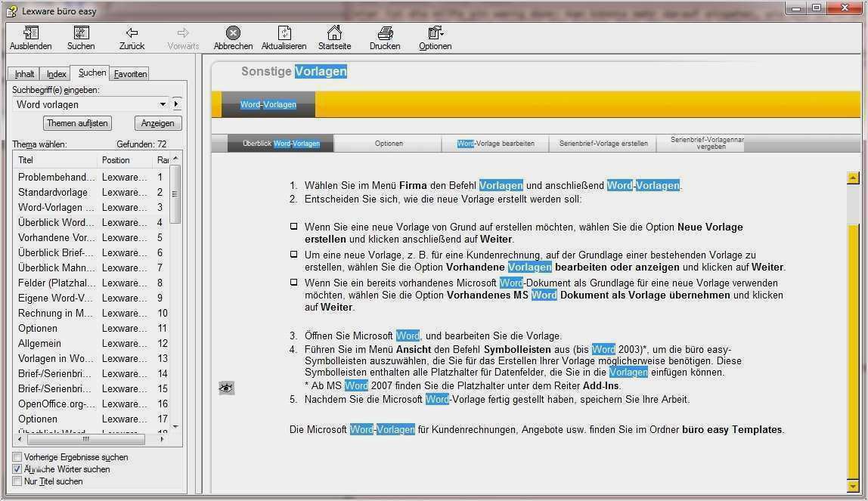This screenshot has height=501, width=868.
Task: Go to Startseite home icon
Action: pos(334,33)
